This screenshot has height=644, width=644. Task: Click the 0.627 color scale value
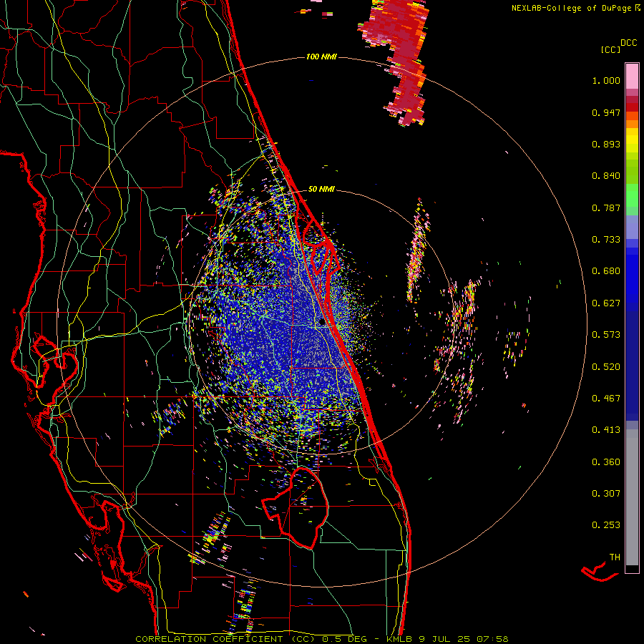pos(606,303)
